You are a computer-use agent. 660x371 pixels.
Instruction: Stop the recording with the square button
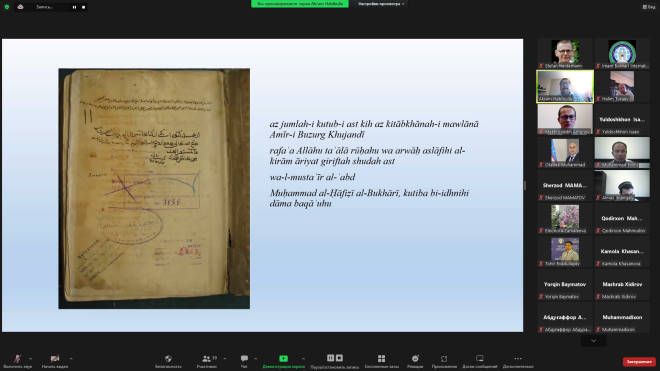[x=83, y=7]
